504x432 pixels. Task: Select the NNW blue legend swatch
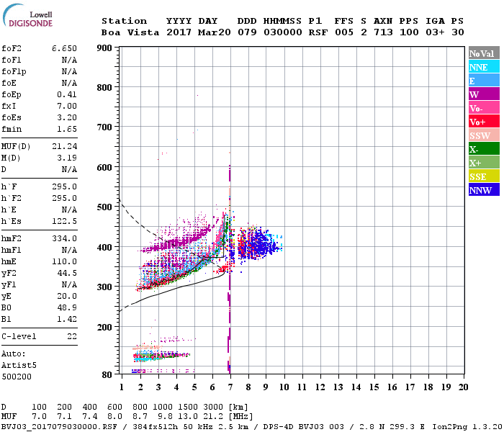484,189
